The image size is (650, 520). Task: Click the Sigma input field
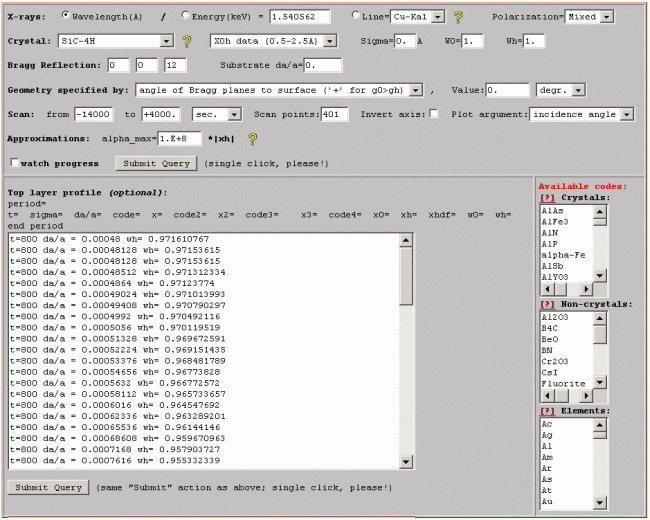coord(405,41)
